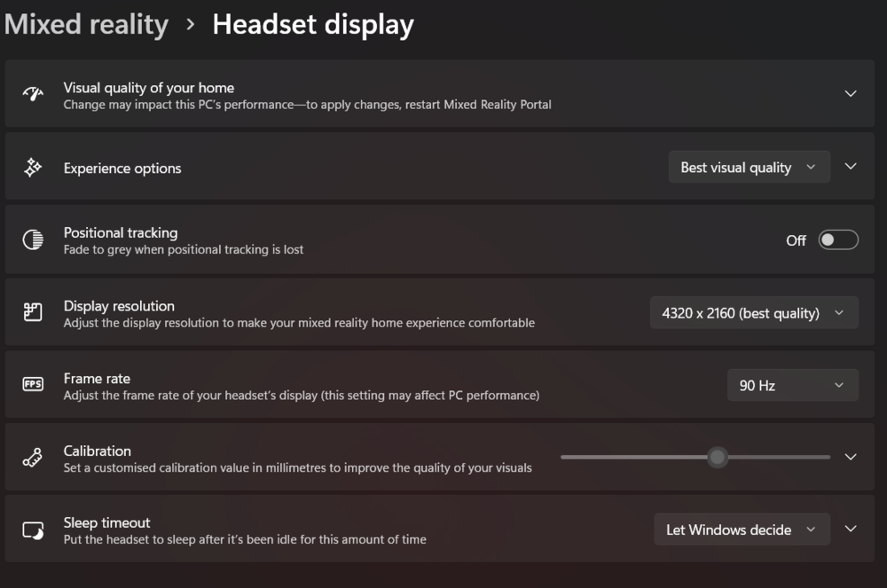This screenshot has height=588, width=887.
Task: Expand the Sleep timeout section chevron
Action: click(x=851, y=529)
